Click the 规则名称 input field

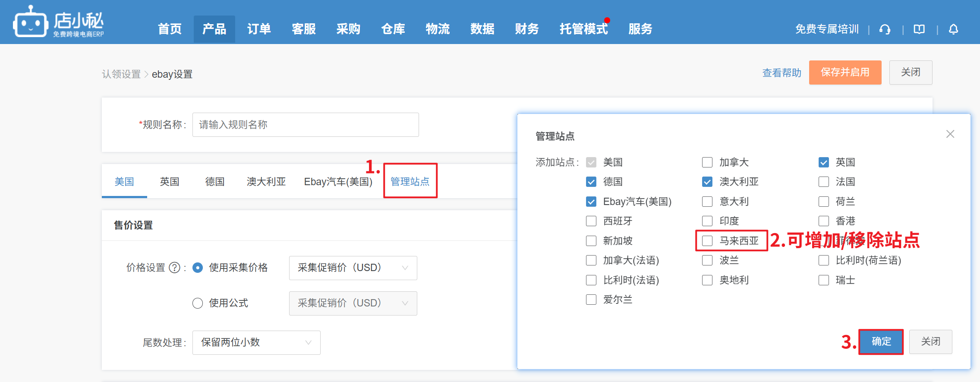306,125
